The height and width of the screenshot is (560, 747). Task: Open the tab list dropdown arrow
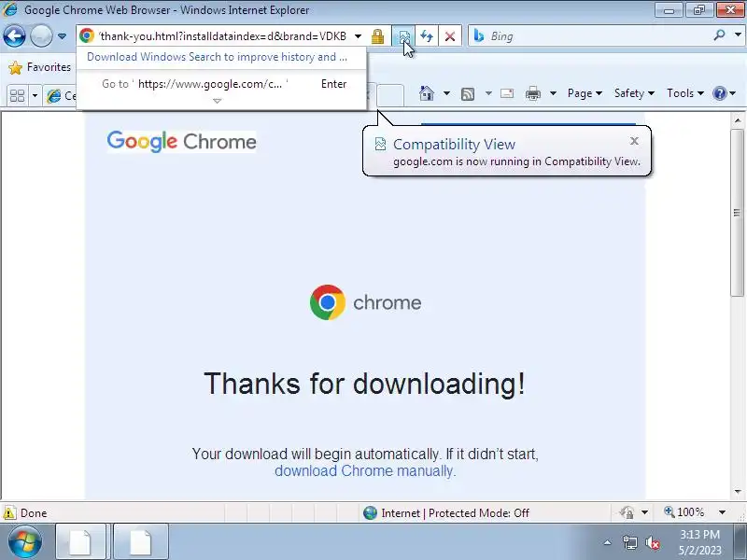click(x=35, y=96)
